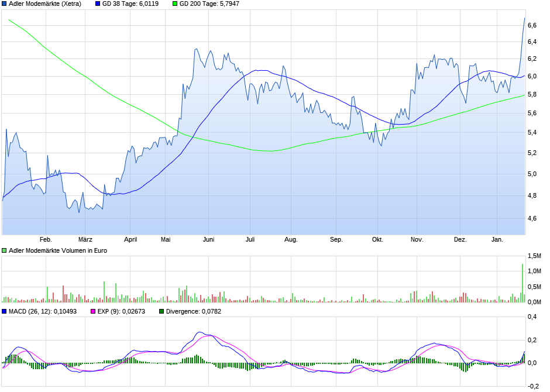Screen dimensions: 550x392
Task: Click the Dez. month label on time axis
Action: 460,239
